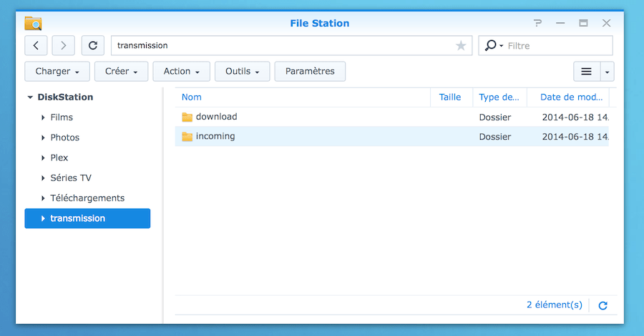
Task: Open help with the question mark icon
Action: click(x=537, y=23)
